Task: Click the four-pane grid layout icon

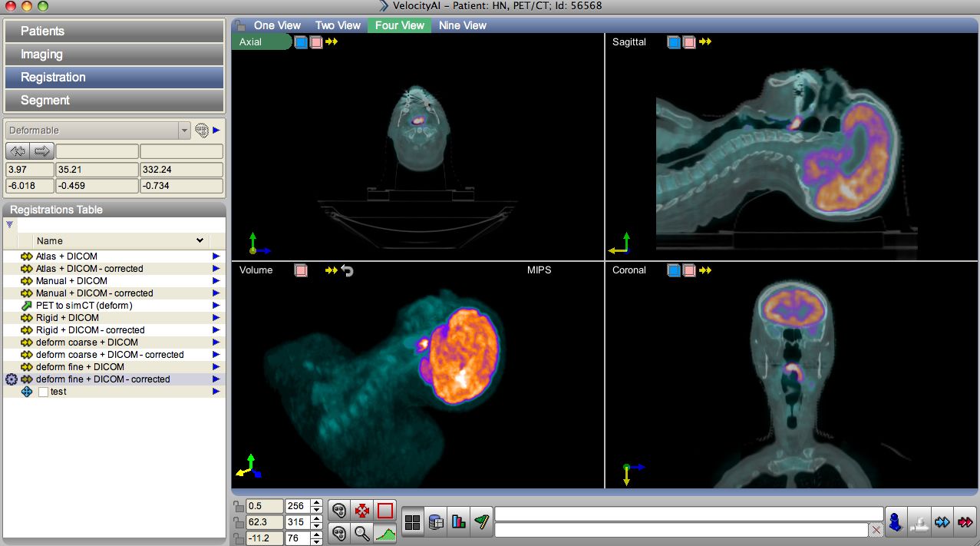Action: pyautogui.click(x=413, y=522)
